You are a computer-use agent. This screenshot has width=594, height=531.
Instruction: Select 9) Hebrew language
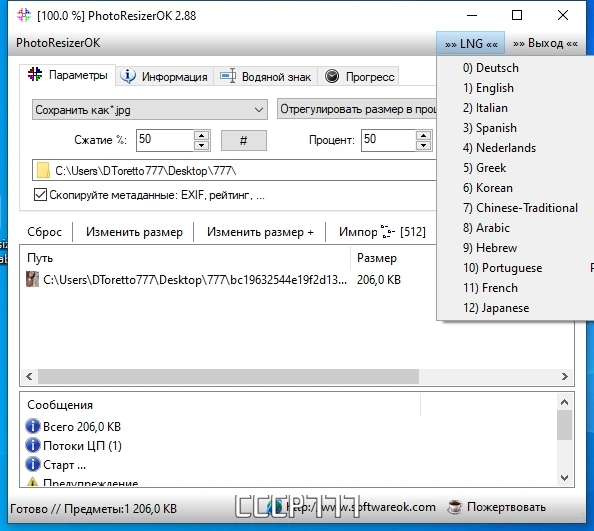pos(515,248)
